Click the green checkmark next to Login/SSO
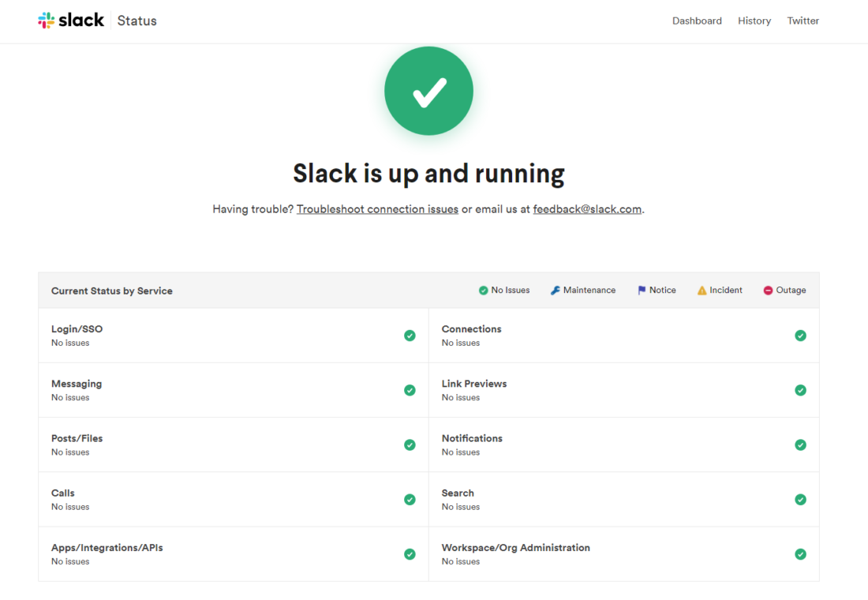The image size is (868, 600). (x=410, y=336)
